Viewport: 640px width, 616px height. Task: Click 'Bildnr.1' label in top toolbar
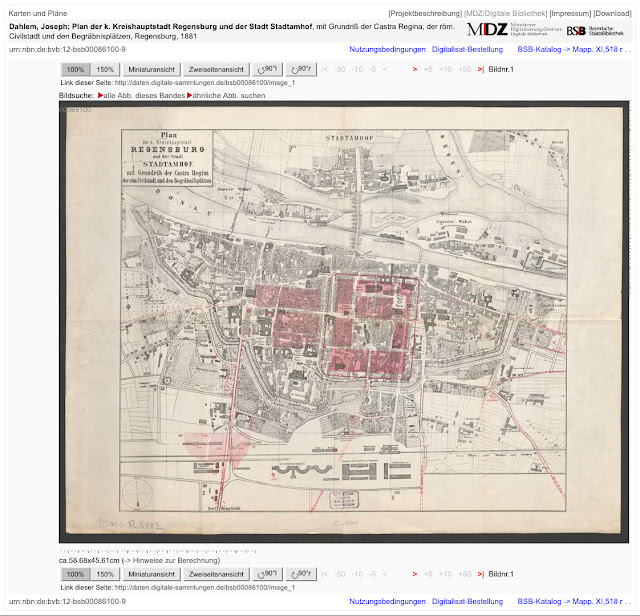click(x=501, y=69)
